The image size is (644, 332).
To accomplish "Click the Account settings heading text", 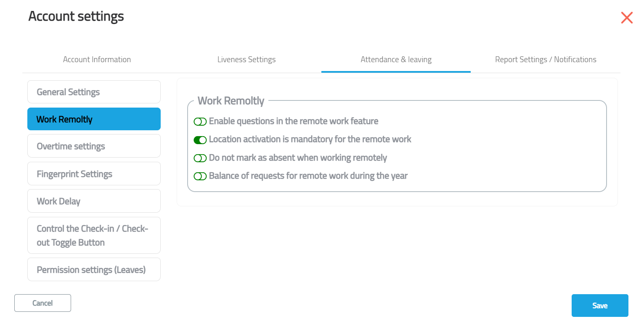I will [76, 16].
